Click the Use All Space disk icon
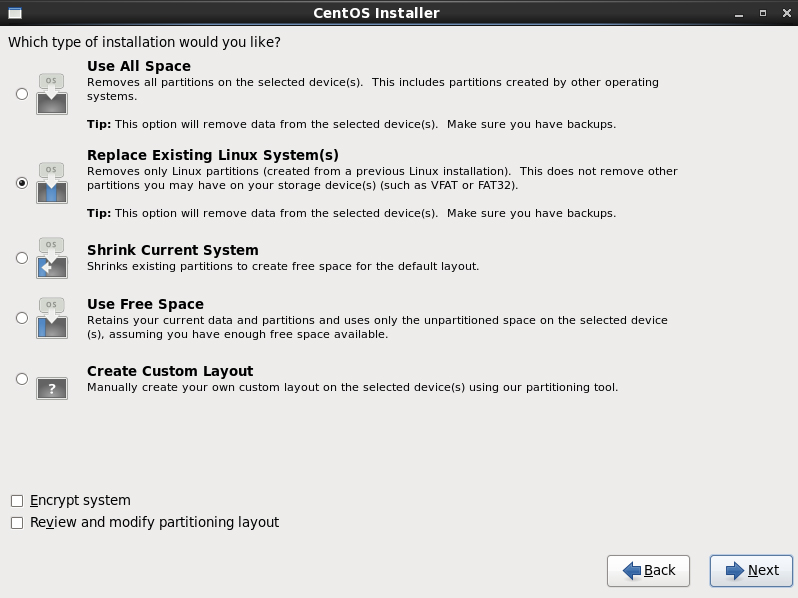This screenshot has height=598, width=798. (51, 94)
